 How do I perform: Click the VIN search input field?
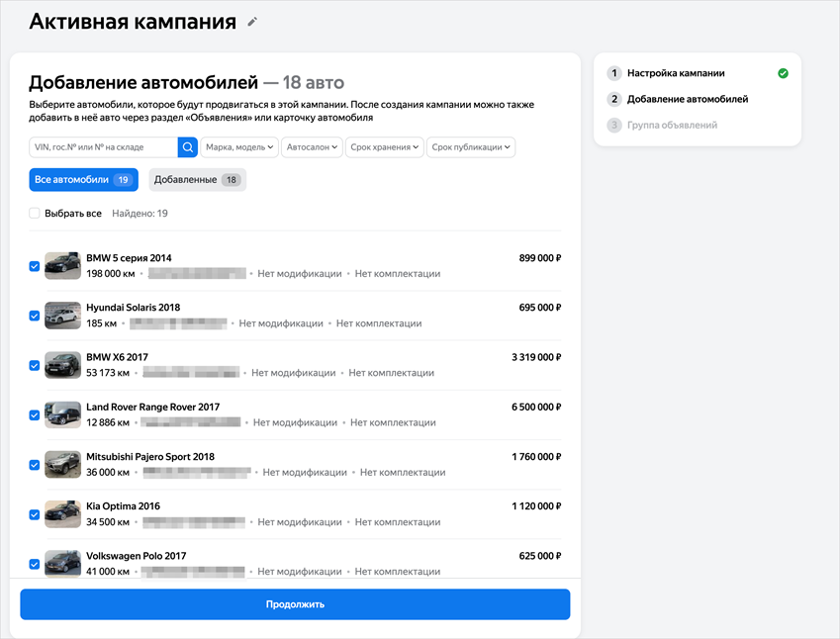(x=104, y=147)
